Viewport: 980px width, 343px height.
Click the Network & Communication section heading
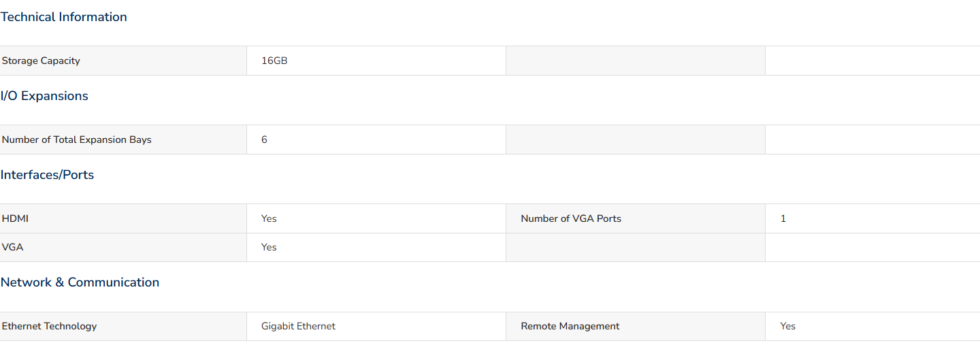[x=80, y=282]
